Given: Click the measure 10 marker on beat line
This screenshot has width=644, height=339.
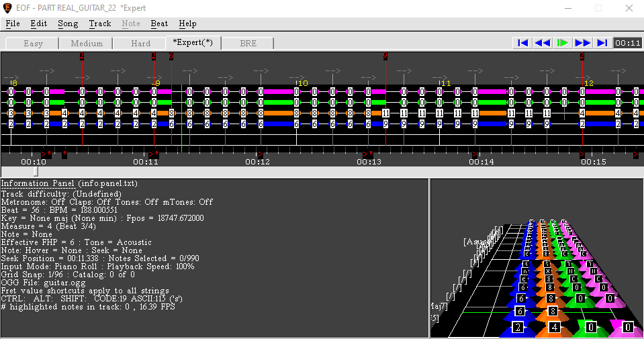Looking at the screenshot, I should tap(302, 83).
